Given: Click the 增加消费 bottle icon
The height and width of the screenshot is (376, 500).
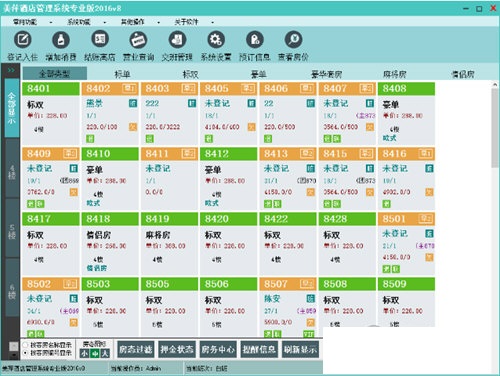Looking at the screenshot, I should pos(61,40).
